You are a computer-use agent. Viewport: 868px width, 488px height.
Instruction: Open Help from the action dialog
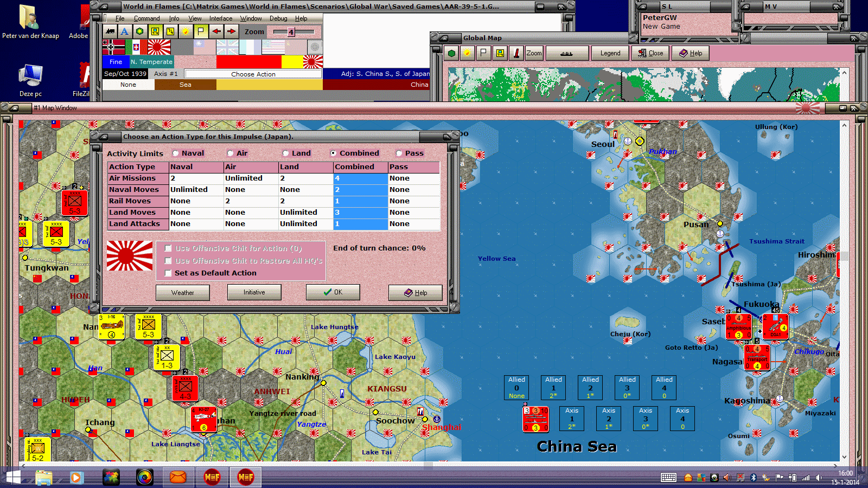(416, 292)
